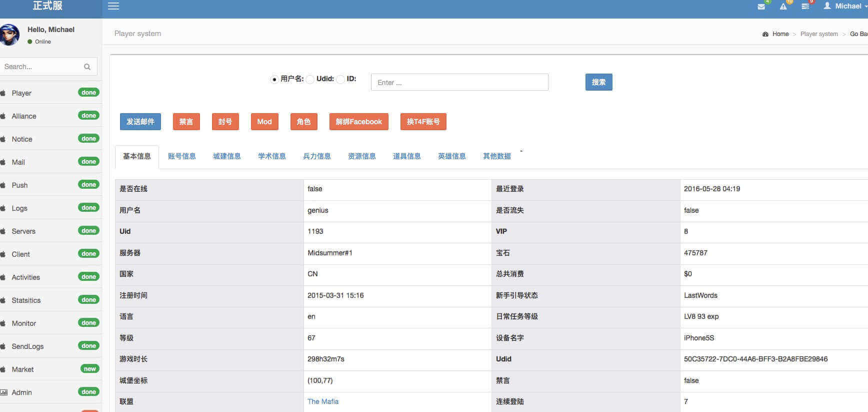Open the mail envelope notifications icon

(x=761, y=7)
